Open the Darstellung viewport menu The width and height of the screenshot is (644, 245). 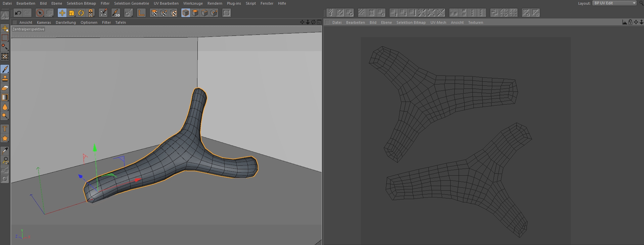click(65, 22)
